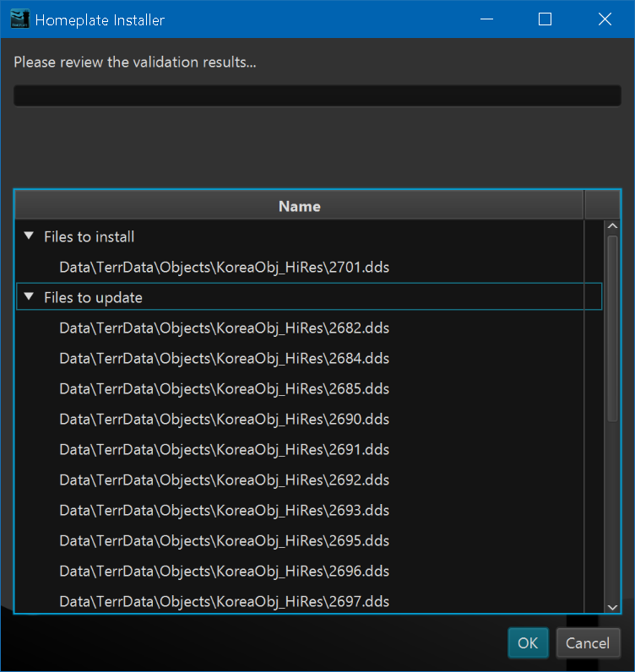The width and height of the screenshot is (635, 672).
Task: Click the Homeplate Installer app icon
Action: coord(19,19)
